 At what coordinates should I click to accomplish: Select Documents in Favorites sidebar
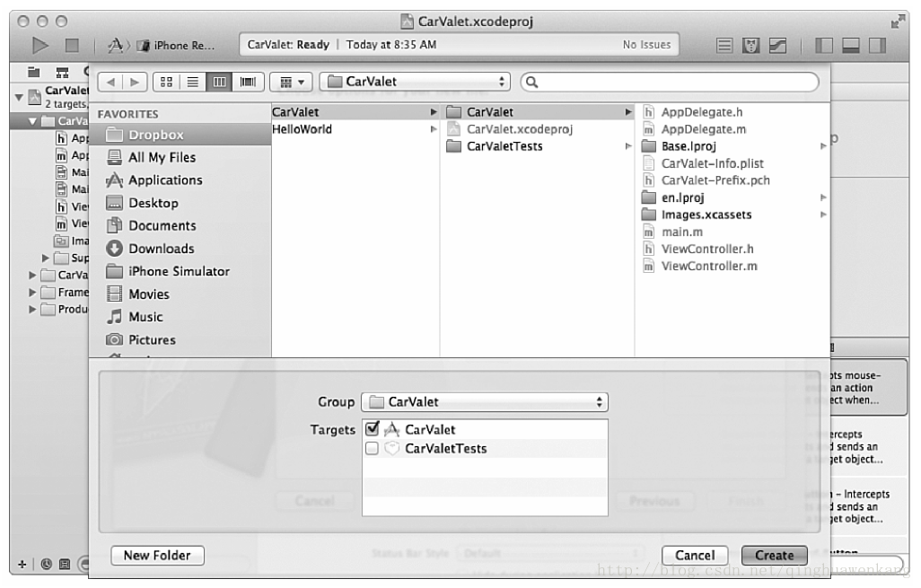point(180,225)
